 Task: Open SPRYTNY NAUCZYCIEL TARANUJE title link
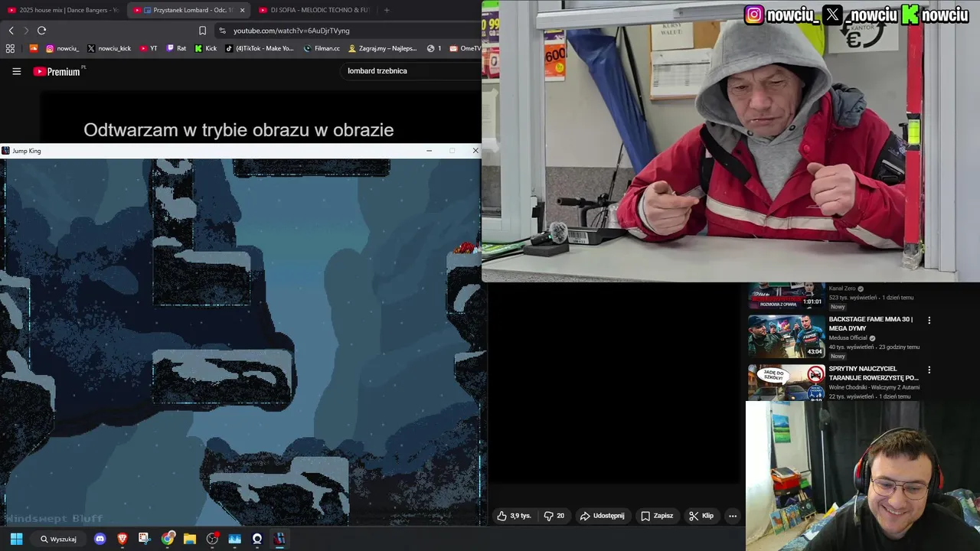coord(874,373)
